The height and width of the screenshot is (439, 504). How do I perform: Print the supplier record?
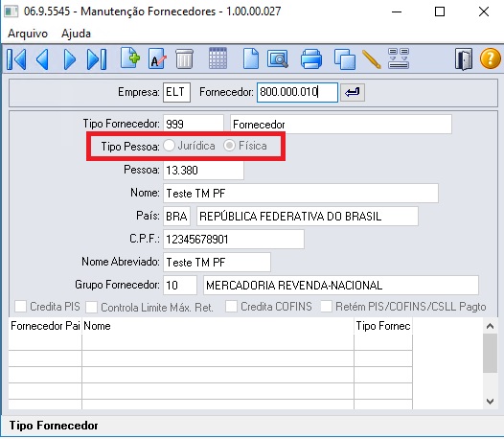click(x=311, y=58)
